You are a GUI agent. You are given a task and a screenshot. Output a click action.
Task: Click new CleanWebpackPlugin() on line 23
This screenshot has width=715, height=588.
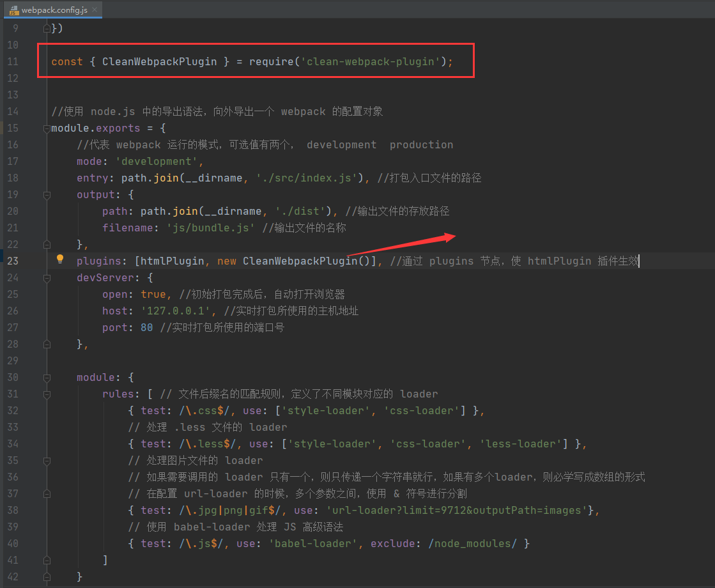[294, 261]
